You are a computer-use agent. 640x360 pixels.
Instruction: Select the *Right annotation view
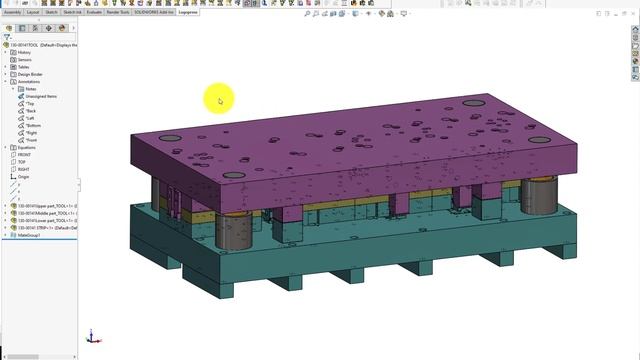[28, 133]
